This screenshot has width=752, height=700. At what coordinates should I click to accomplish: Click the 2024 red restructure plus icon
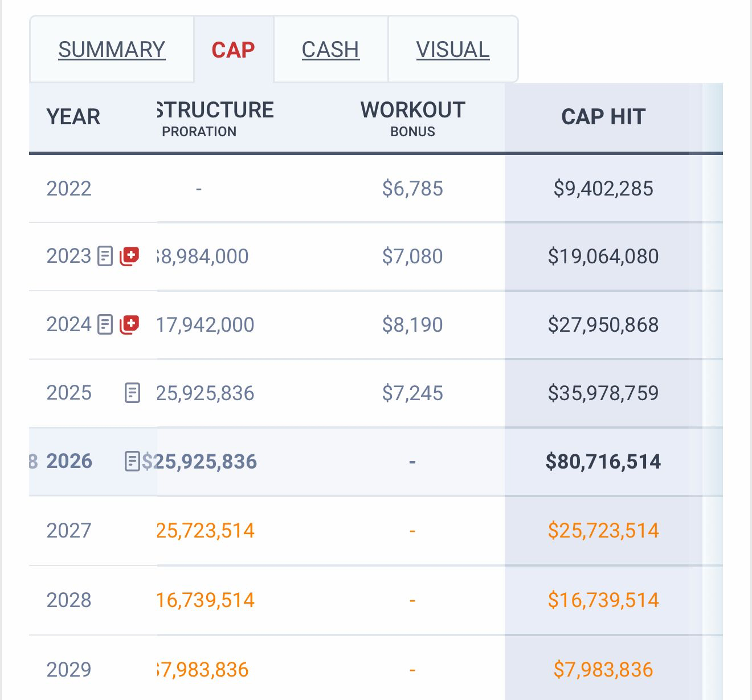(130, 324)
